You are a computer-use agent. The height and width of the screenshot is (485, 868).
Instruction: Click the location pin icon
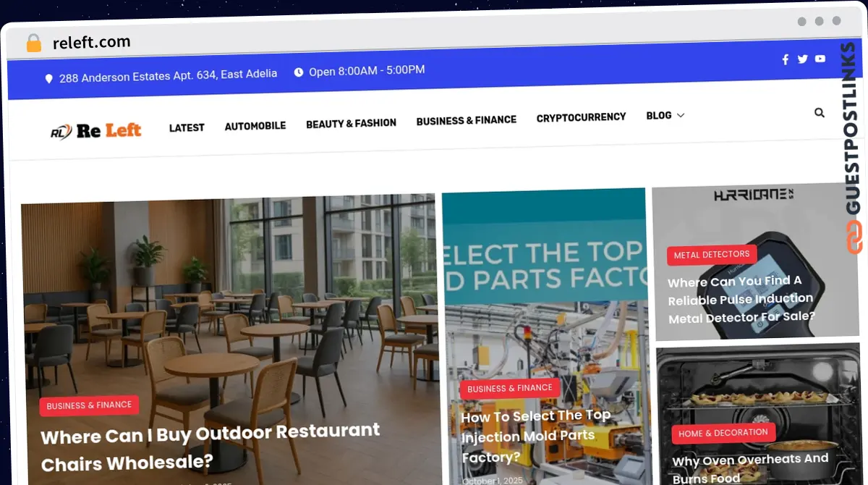point(49,78)
